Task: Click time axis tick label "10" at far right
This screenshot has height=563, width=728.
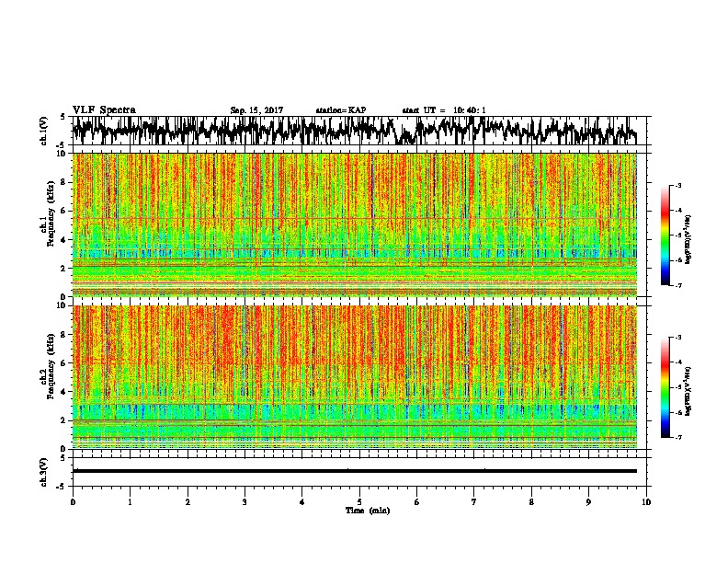Action: 646,502
